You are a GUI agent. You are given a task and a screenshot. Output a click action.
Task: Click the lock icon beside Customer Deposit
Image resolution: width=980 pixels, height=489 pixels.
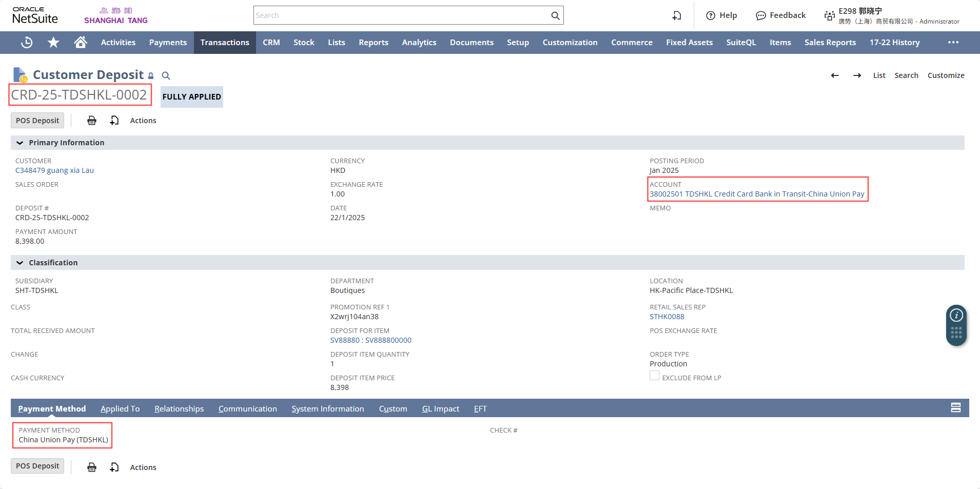tap(151, 76)
